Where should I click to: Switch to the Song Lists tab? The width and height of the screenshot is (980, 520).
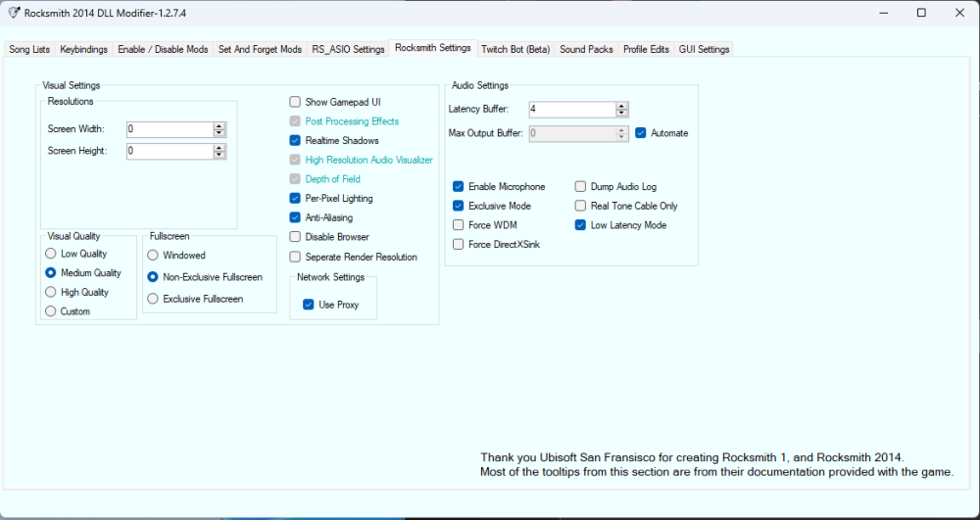(29, 49)
